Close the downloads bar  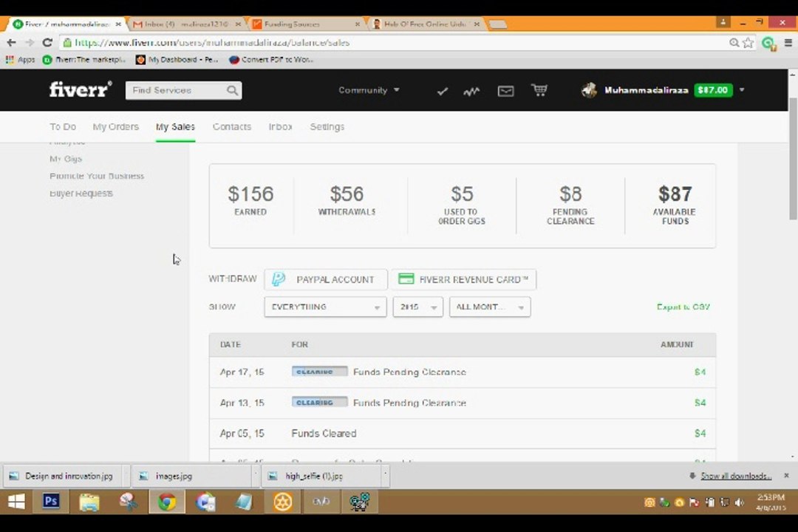(786, 476)
